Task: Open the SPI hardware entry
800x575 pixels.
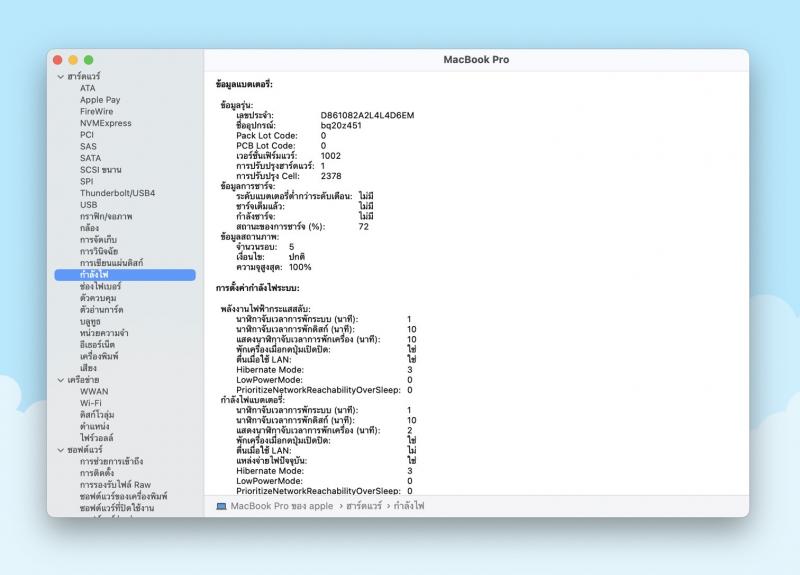Action: pyautogui.click(x=87, y=181)
